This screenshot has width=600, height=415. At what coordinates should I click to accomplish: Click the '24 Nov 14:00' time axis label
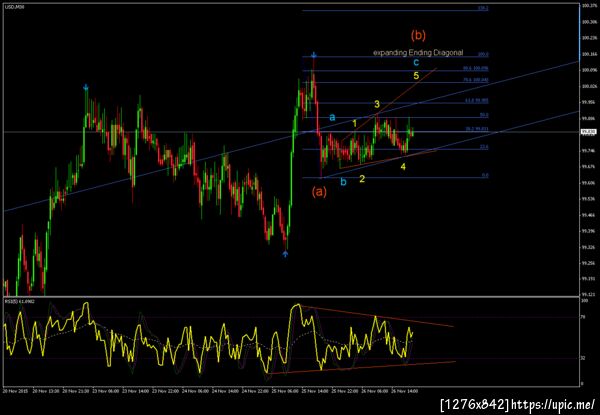point(226,391)
